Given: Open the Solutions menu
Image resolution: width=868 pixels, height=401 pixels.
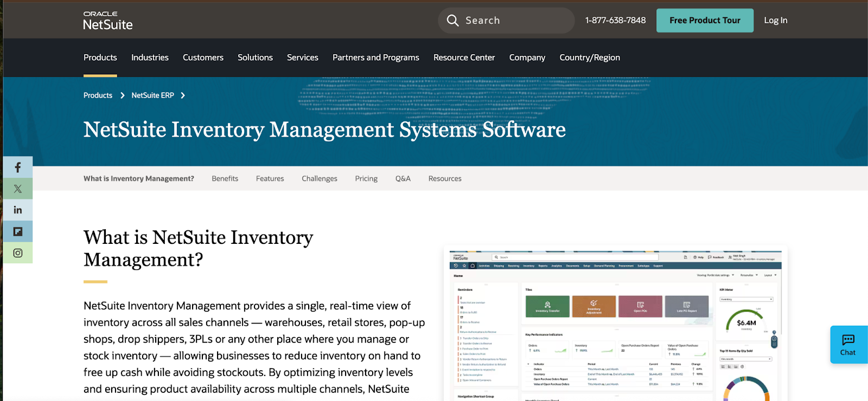Looking at the screenshot, I should click(x=255, y=57).
